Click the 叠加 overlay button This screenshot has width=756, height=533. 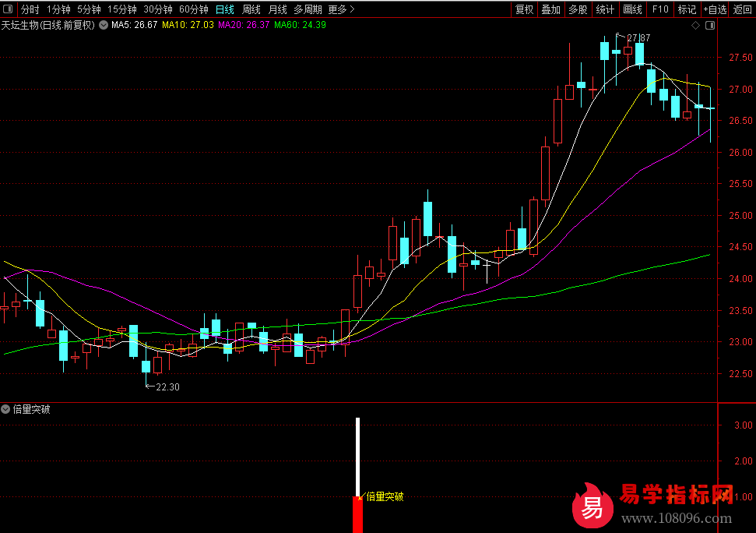pyautogui.click(x=550, y=9)
